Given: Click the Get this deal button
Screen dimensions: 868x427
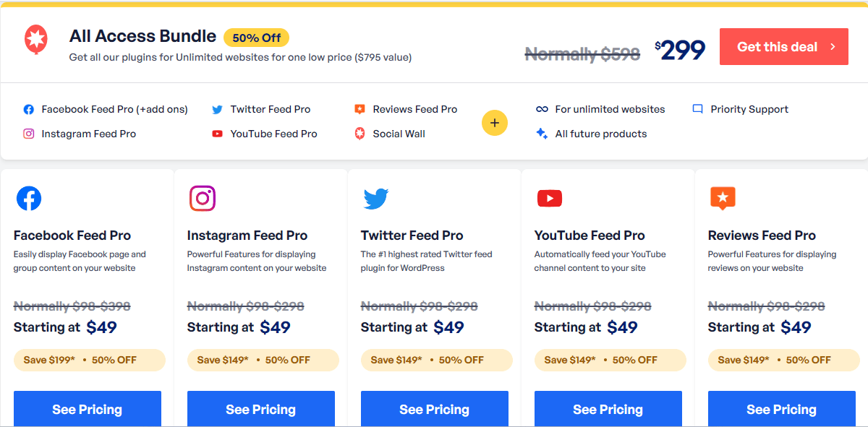Looking at the screenshot, I should coord(783,46).
